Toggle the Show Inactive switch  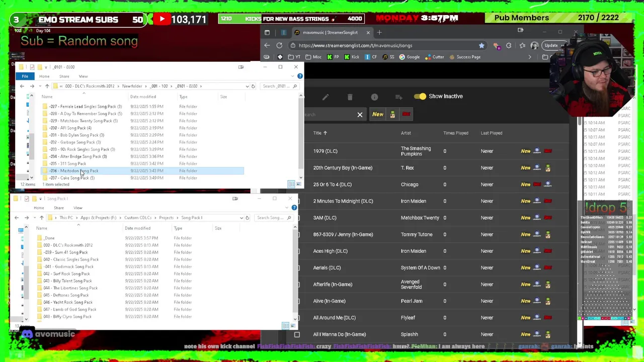(420, 96)
